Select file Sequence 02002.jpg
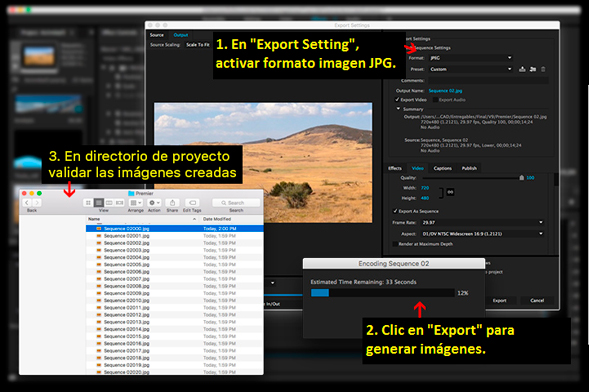The width and height of the screenshot is (589, 392). click(x=175, y=243)
